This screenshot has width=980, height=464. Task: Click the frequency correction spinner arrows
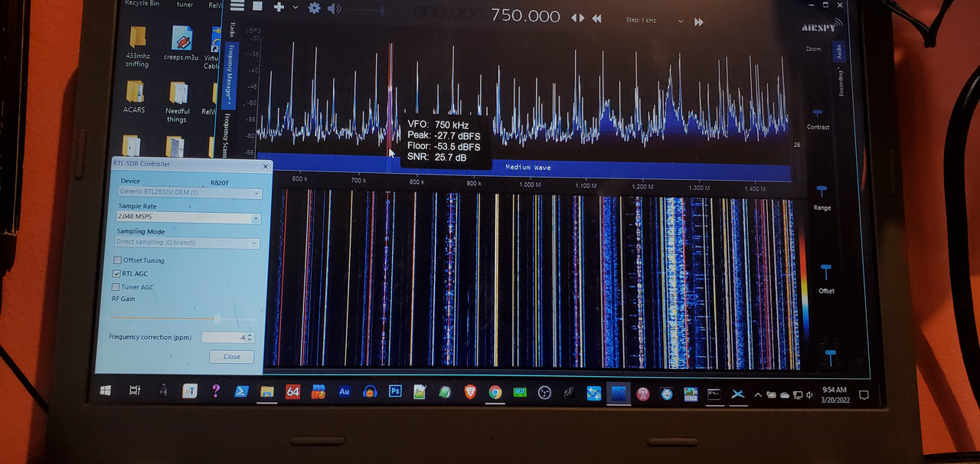250,337
